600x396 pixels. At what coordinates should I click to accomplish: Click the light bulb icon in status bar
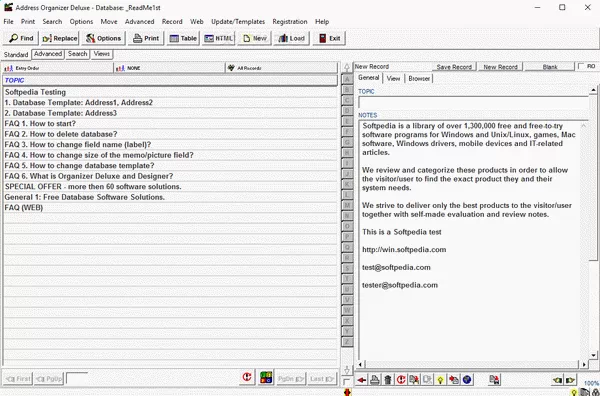click(x=574, y=392)
